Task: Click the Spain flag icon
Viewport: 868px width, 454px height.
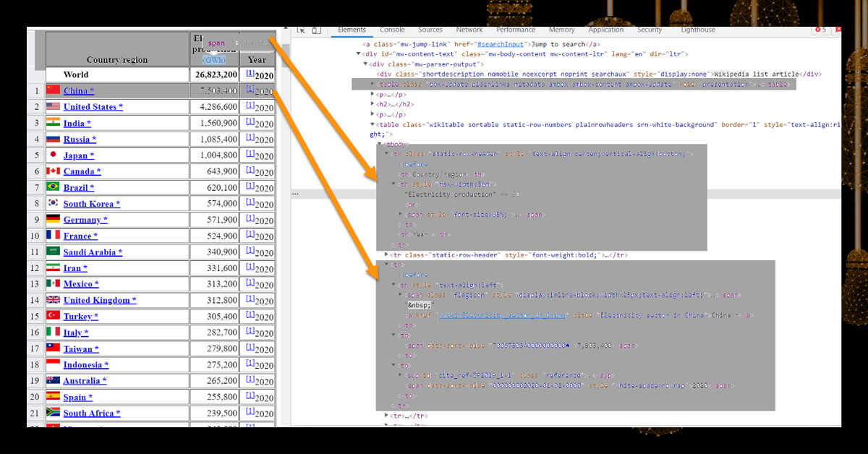Action: click(53, 396)
